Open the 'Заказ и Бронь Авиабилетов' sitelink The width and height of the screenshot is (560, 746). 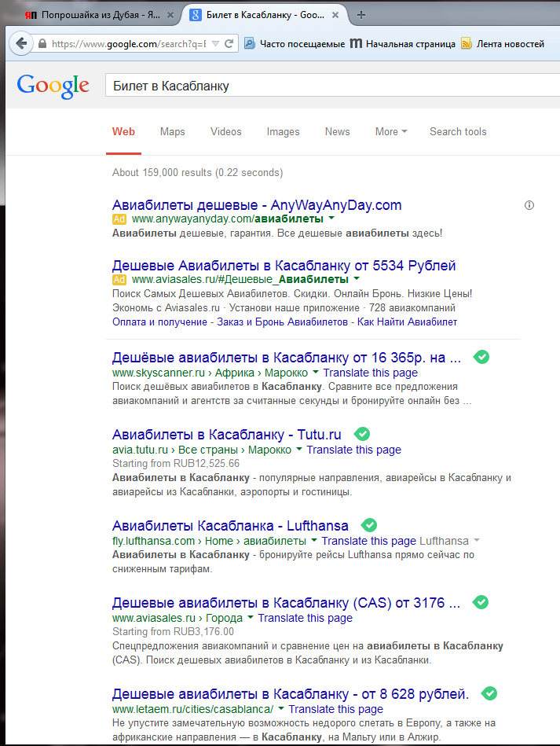click(283, 322)
